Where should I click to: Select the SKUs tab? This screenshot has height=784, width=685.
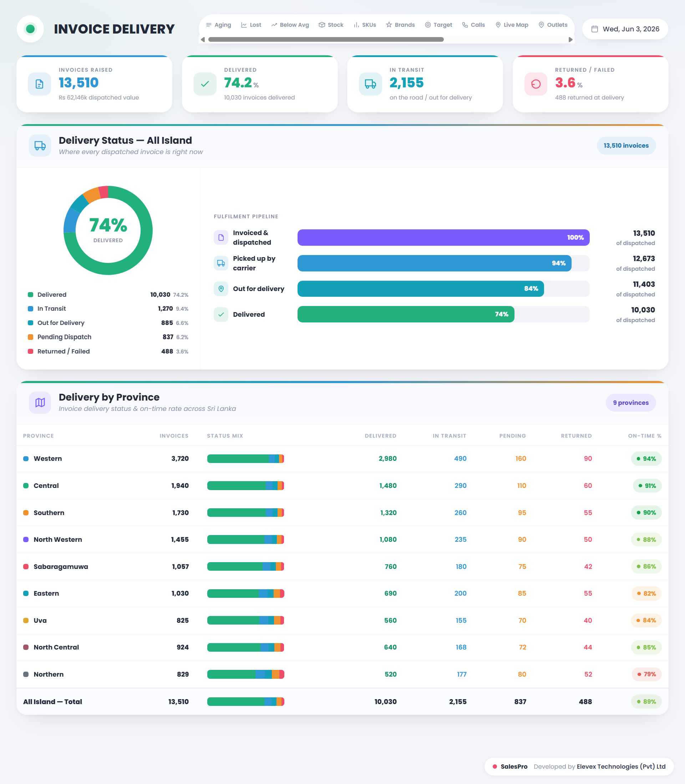(x=365, y=25)
